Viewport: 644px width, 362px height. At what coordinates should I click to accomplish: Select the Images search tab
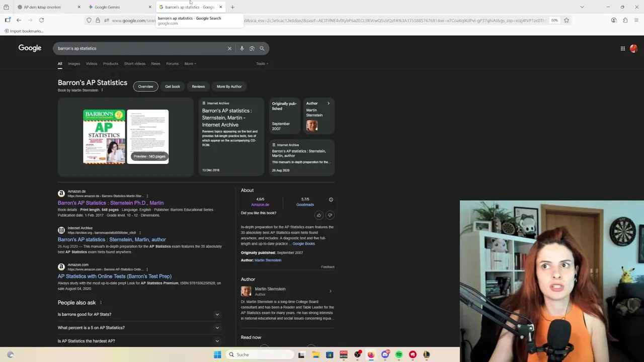pyautogui.click(x=74, y=64)
